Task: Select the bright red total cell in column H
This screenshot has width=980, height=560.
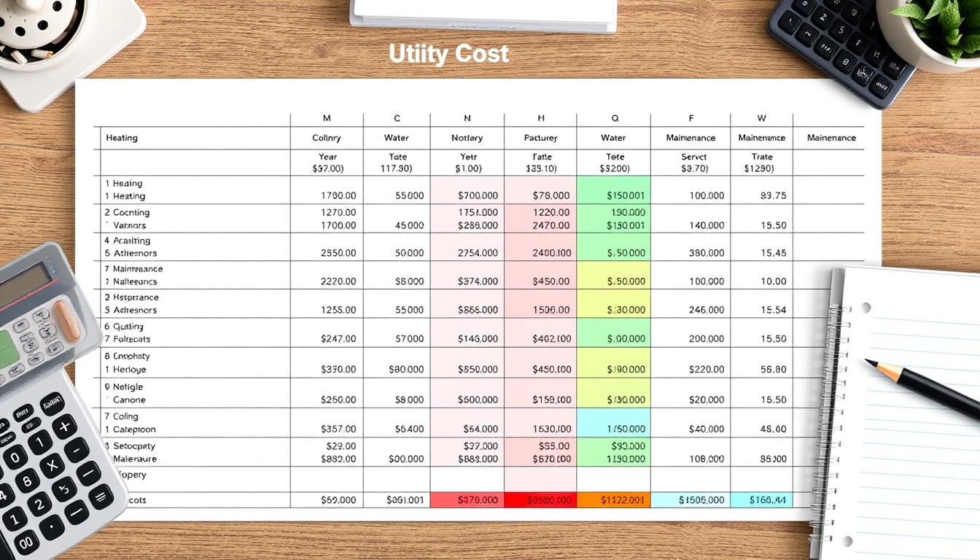Action: [x=540, y=500]
